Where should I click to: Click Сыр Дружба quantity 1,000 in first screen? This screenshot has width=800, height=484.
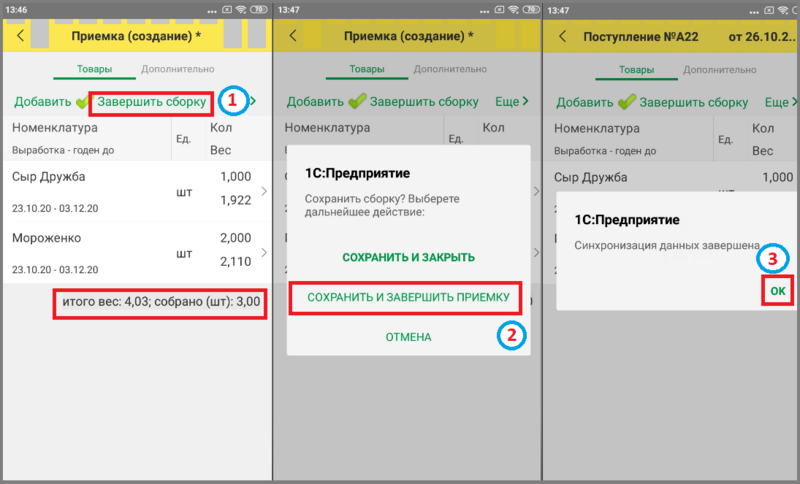pos(236,177)
